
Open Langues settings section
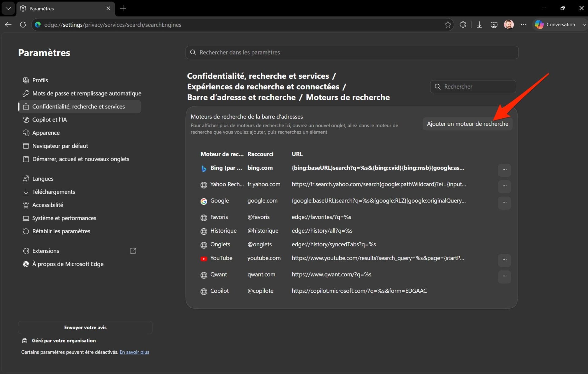(x=80, y=179)
